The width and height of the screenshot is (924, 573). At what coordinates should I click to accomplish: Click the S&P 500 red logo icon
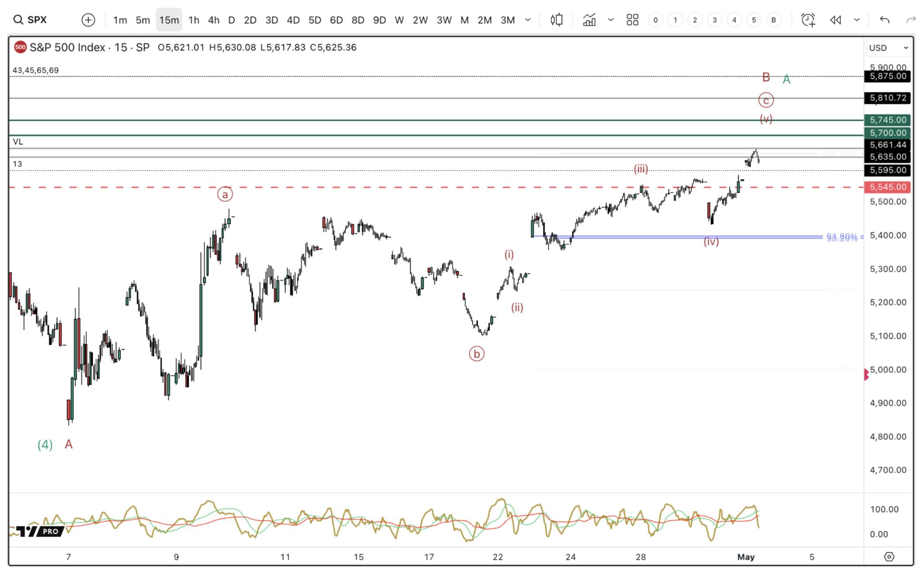click(x=20, y=47)
